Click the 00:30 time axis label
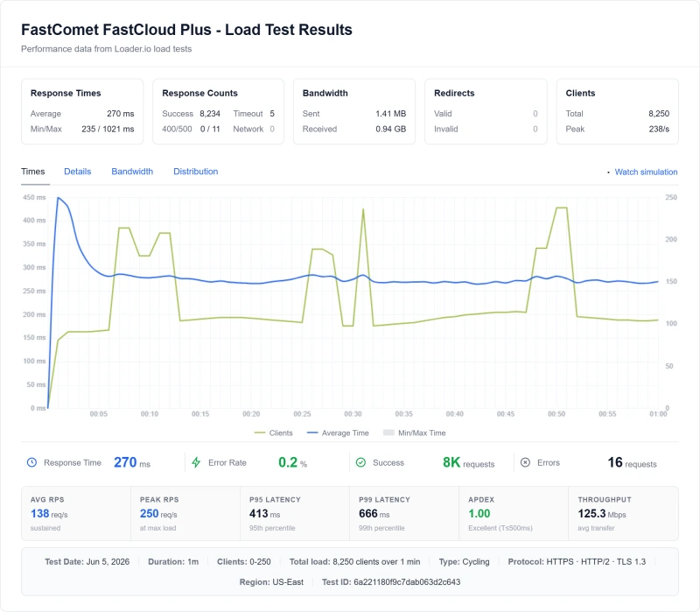Viewport: 700px width, 612px height. point(353,414)
